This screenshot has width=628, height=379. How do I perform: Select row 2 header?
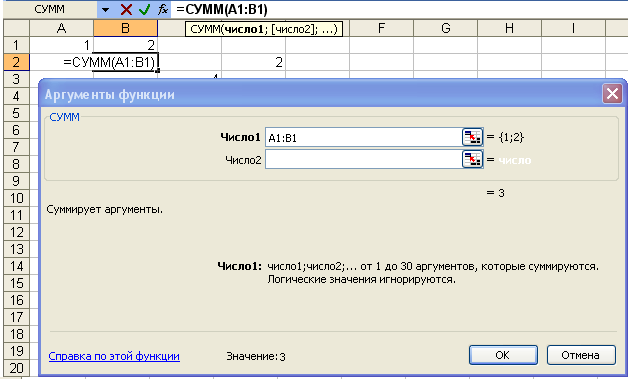pyautogui.click(x=16, y=62)
